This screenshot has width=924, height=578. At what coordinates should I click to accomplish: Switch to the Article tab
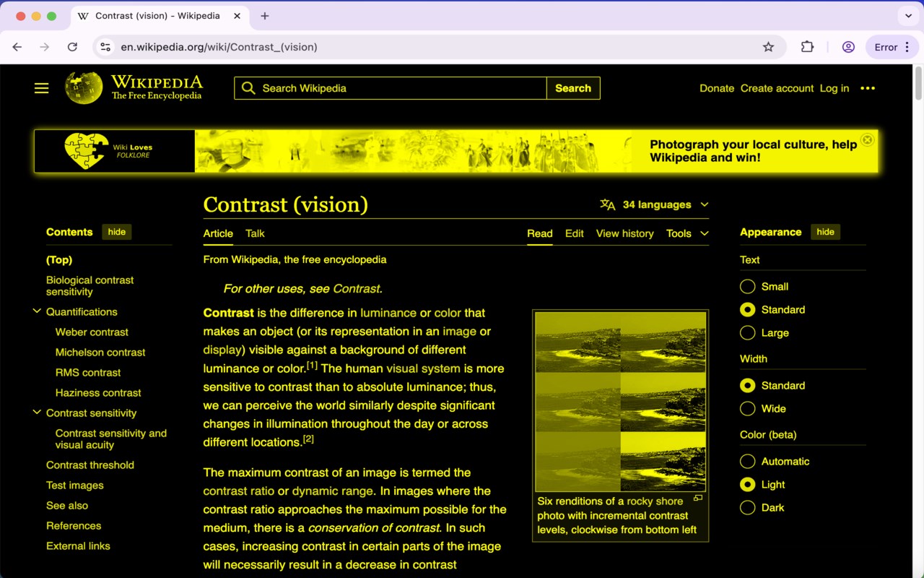(218, 233)
